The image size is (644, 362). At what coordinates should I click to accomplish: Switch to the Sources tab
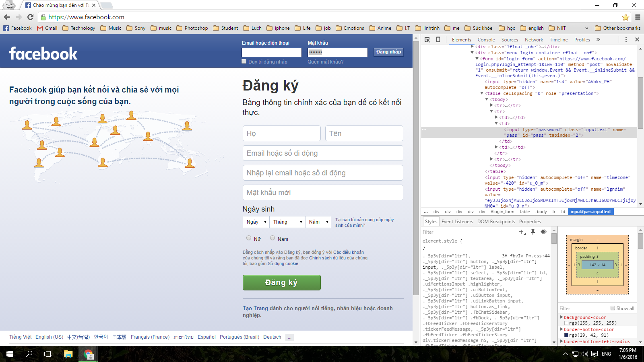click(x=510, y=40)
